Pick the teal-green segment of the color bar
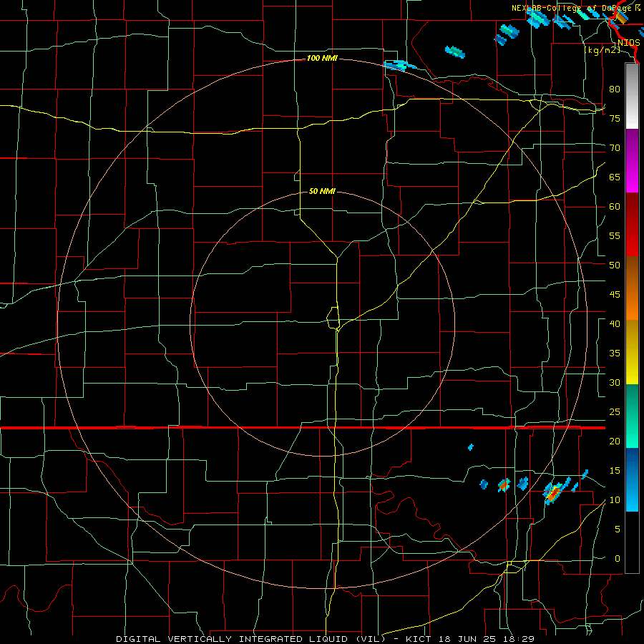The image size is (644, 644). (x=632, y=416)
